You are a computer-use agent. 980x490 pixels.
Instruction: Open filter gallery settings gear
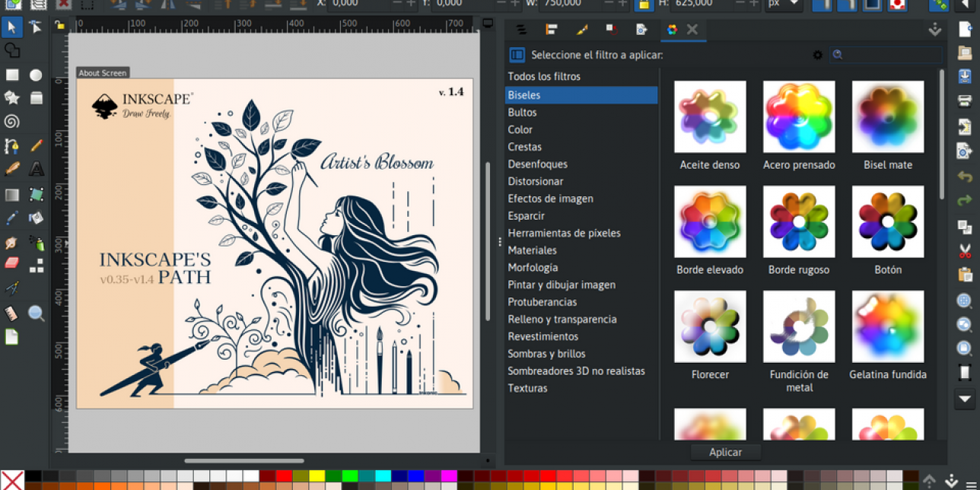tap(818, 55)
